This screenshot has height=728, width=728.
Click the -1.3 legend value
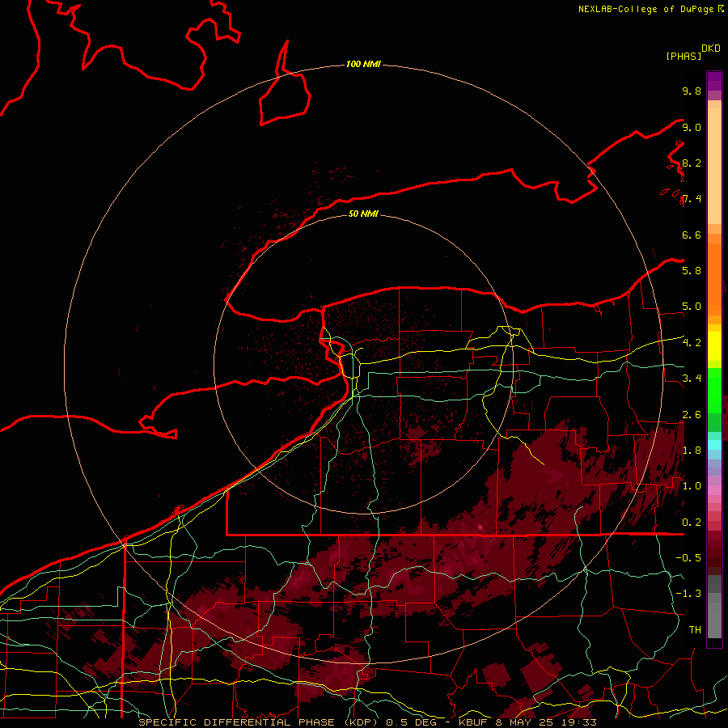[688, 594]
